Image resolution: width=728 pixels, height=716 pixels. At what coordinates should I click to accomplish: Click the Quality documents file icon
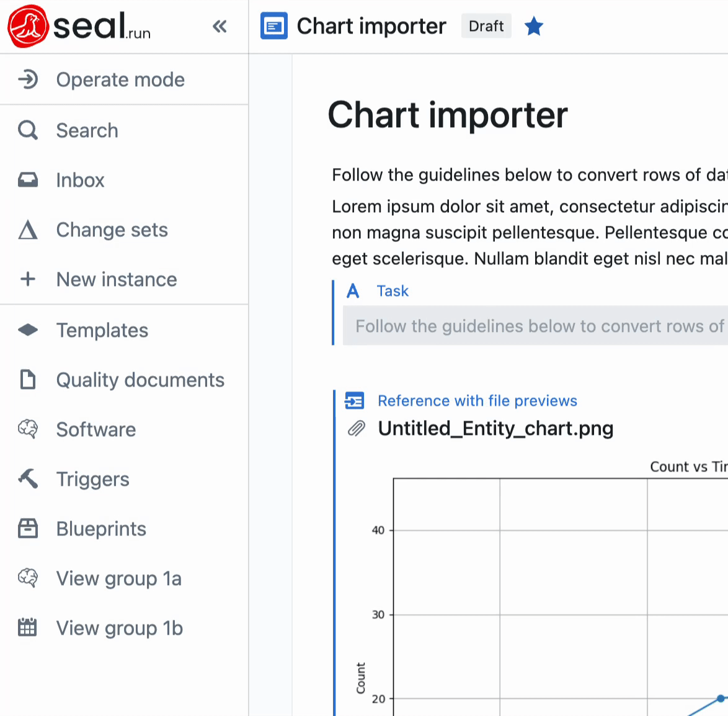coord(28,380)
